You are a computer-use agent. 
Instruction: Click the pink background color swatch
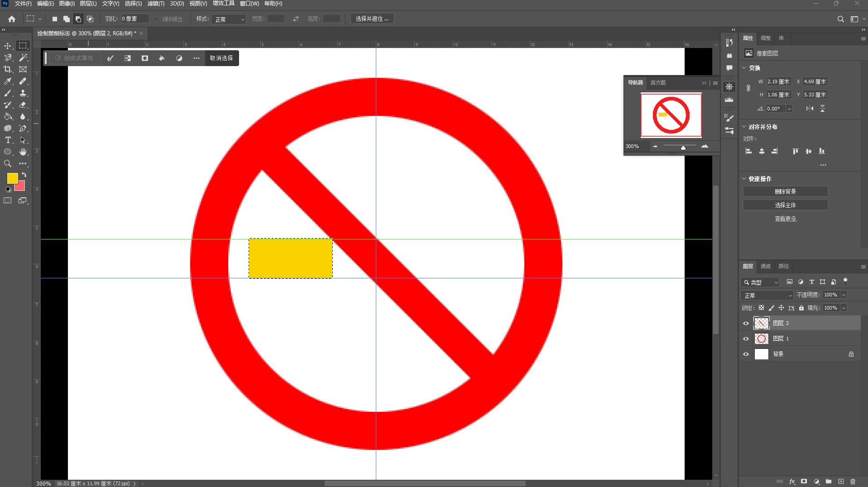20,187
